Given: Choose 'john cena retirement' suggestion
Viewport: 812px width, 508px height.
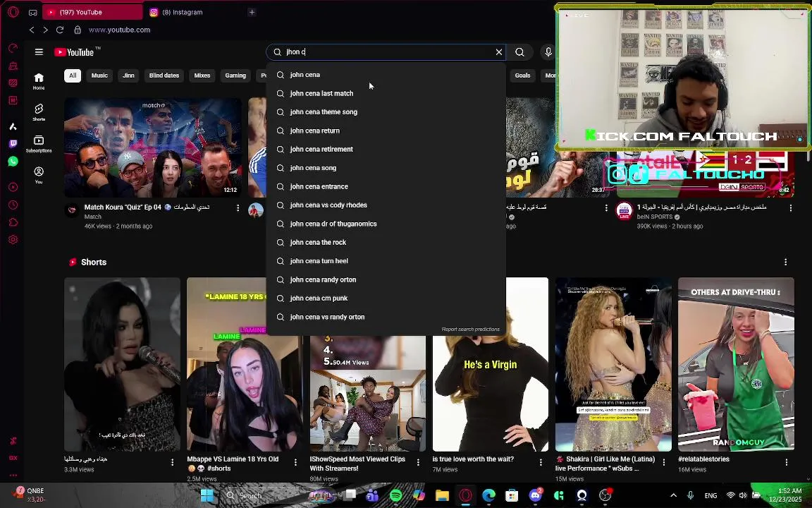Looking at the screenshot, I should [386, 150].
